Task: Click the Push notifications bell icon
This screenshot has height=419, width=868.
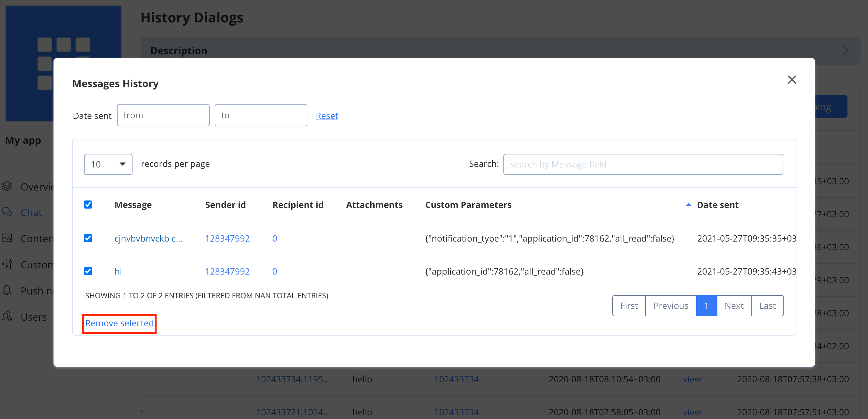Action: pyautogui.click(x=7, y=290)
